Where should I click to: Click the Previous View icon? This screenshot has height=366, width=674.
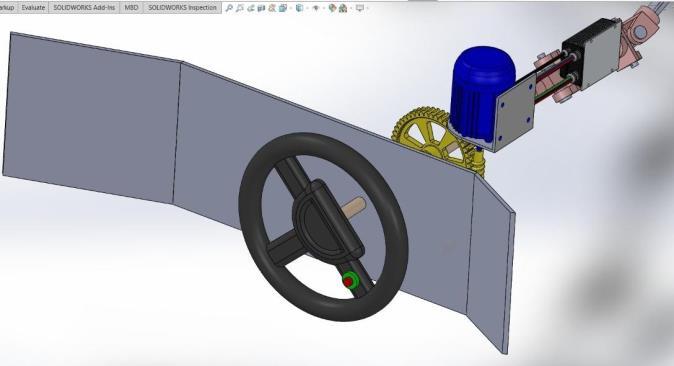(251, 8)
